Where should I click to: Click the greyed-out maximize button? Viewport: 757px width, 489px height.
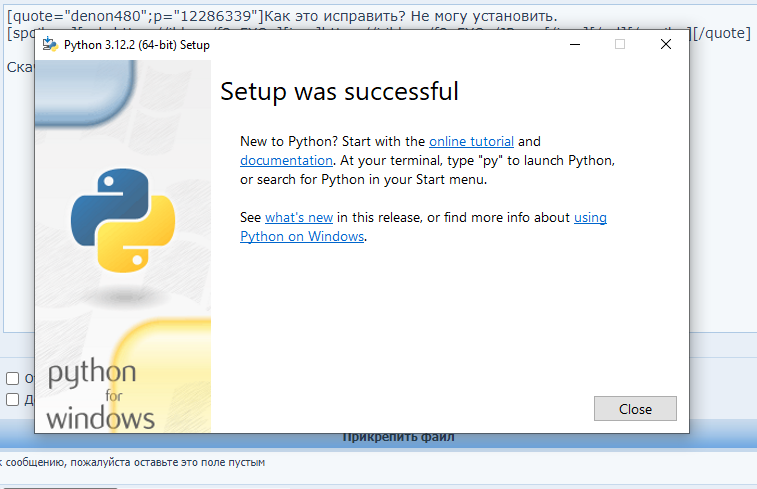(x=620, y=44)
